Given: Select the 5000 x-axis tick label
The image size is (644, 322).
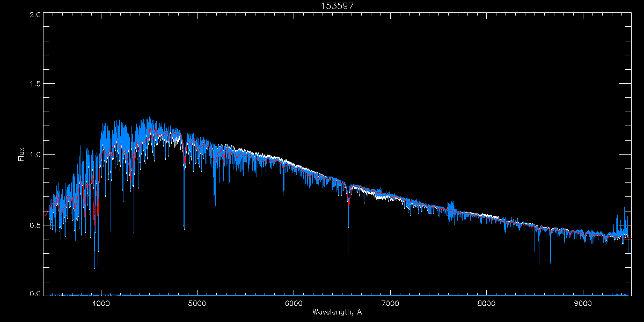Looking at the screenshot, I should [197, 303].
